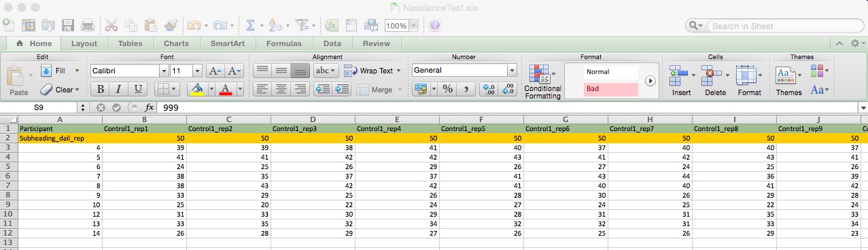Center text horizontally
This screenshot has height=250, width=868.
(281, 89)
